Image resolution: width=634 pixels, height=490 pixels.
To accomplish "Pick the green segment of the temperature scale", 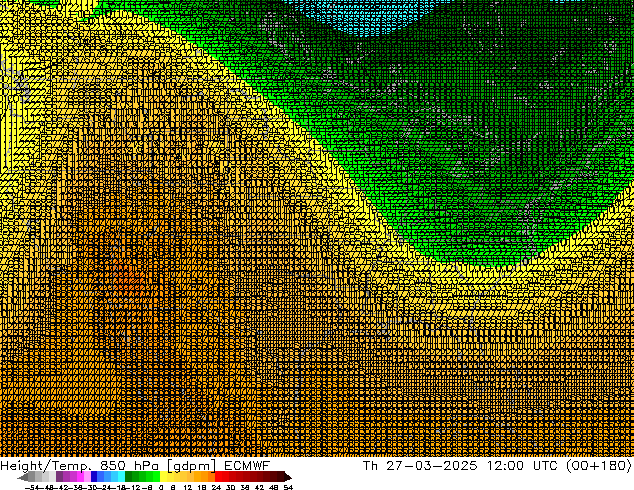I will pyautogui.click(x=143, y=477).
